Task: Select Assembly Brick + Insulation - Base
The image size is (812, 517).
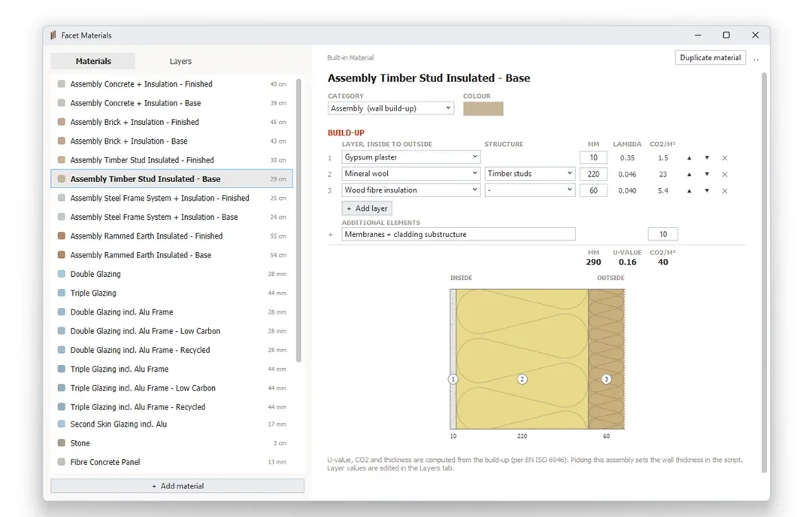Action: click(x=172, y=141)
